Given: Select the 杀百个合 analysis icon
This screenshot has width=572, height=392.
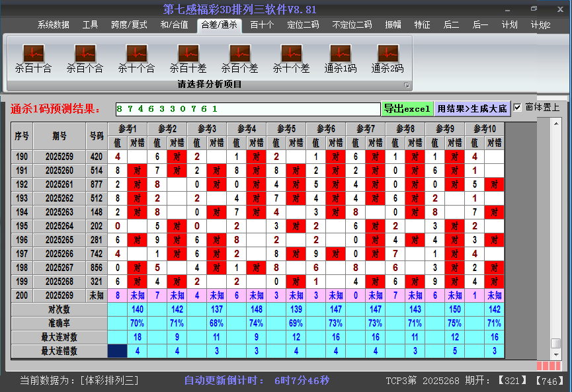Looking at the screenshot, I should [85, 58].
